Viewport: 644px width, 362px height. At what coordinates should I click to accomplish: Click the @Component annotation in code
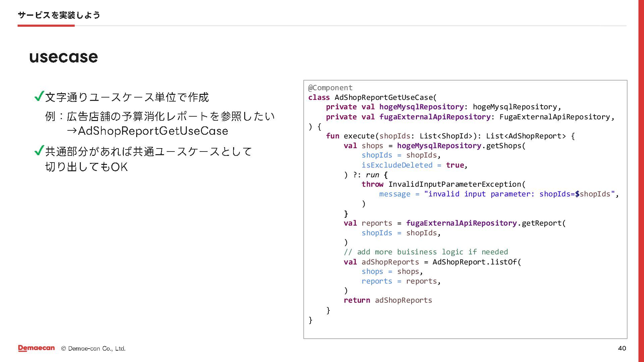click(330, 88)
